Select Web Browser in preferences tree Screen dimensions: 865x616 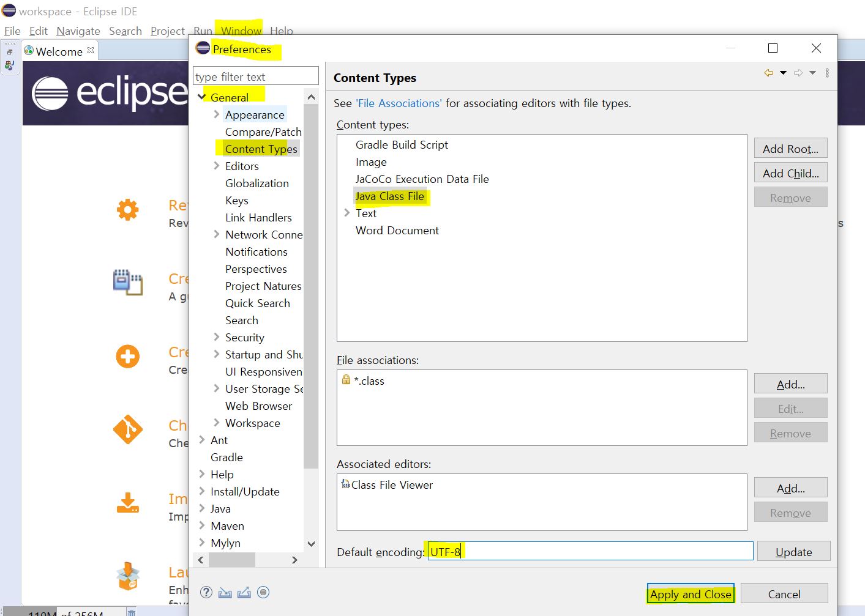click(x=258, y=406)
